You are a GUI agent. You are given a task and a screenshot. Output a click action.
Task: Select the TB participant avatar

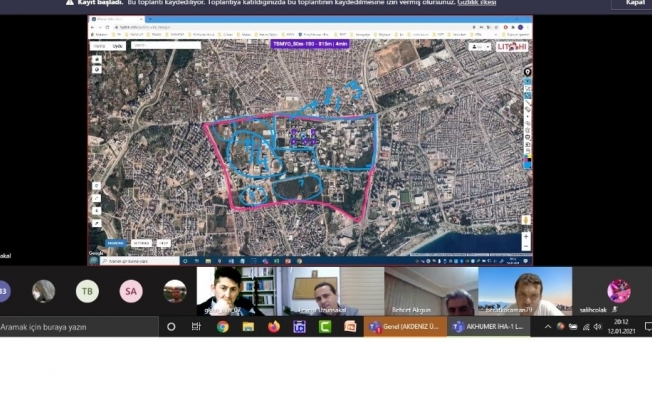[87, 291]
